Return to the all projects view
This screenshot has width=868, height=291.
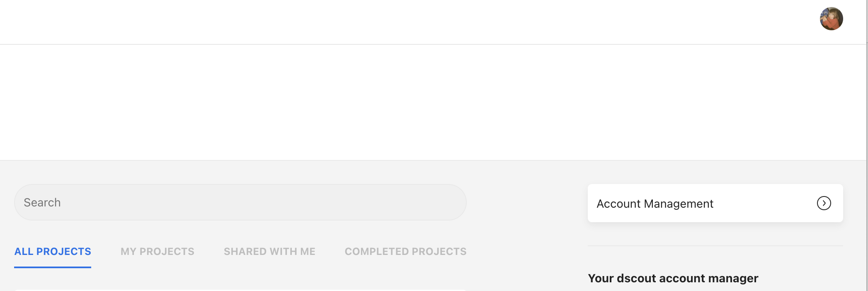coord(53,252)
